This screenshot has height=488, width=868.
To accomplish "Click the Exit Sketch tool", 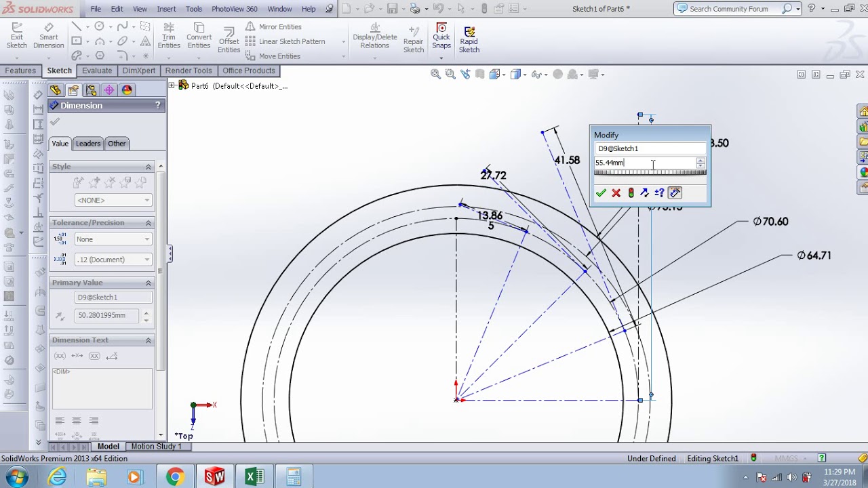I will pos(16,36).
